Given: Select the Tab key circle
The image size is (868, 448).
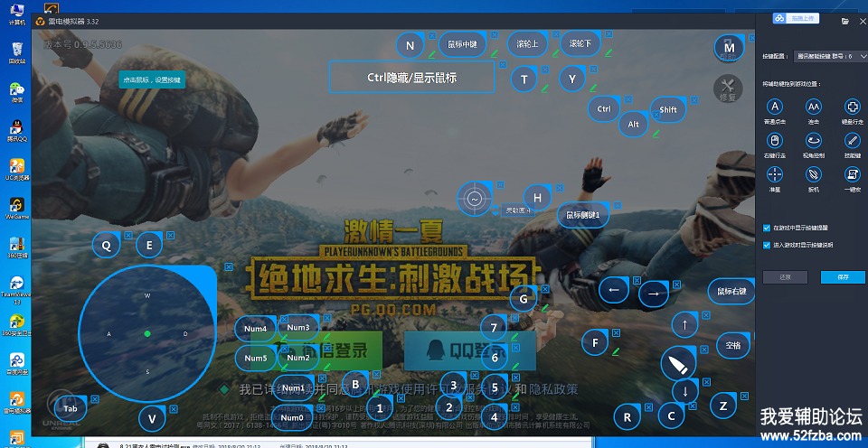Looking at the screenshot, I should pyautogui.click(x=71, y=409).
